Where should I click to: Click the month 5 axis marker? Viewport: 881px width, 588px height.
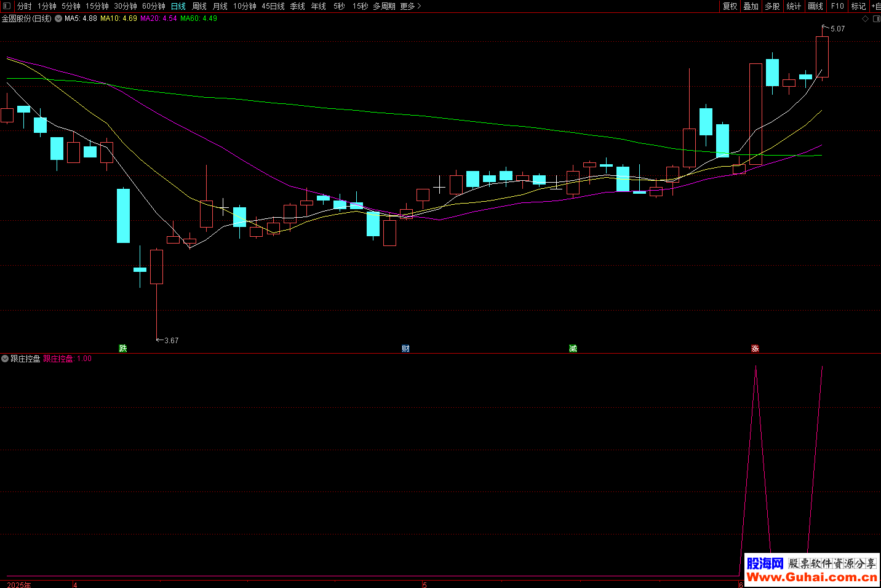425,585
